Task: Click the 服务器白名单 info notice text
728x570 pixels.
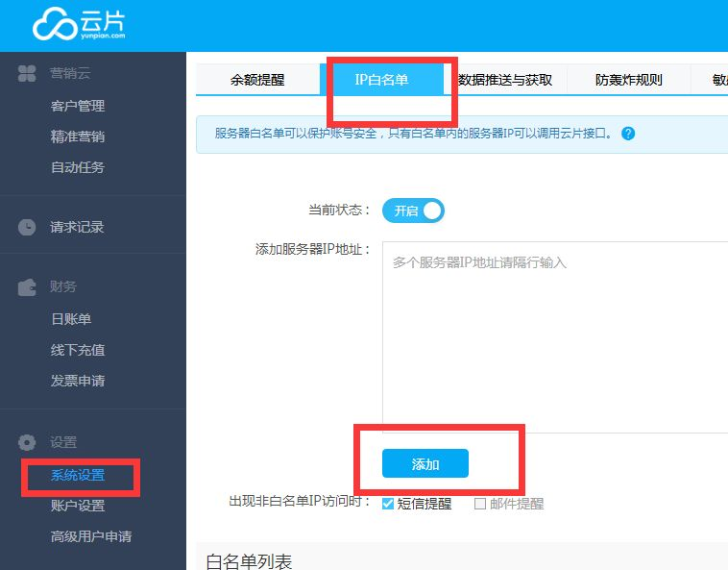Action: pyautogui.click(x=413, y=134)
